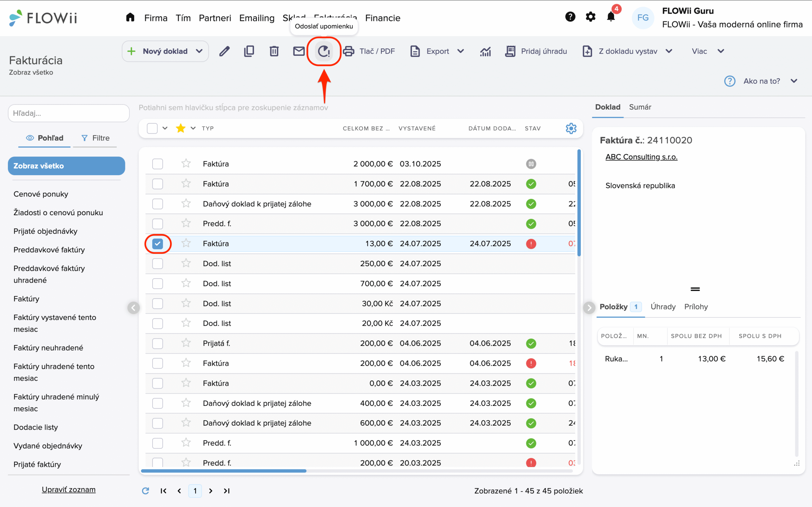Image resolution: width=812 pixels, height=507 pixels.
Task: Open the ABC Consulting s.r.o. link
Action: 641,157
